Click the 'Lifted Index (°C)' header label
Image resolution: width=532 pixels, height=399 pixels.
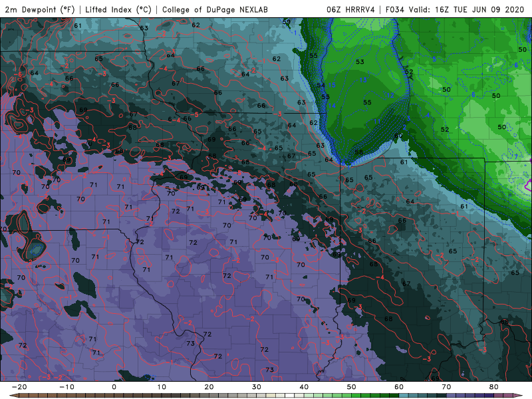point(118,9)
